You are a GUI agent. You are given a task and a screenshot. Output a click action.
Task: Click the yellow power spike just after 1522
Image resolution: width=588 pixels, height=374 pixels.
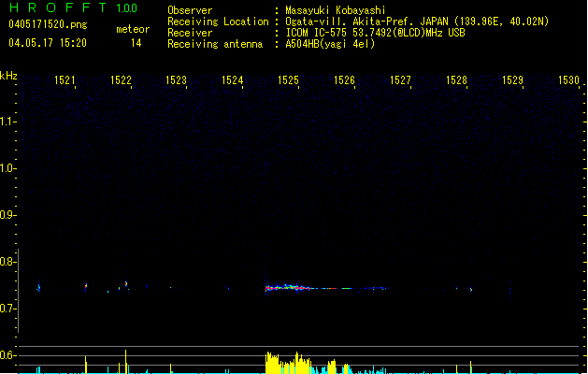coord(125,362)
